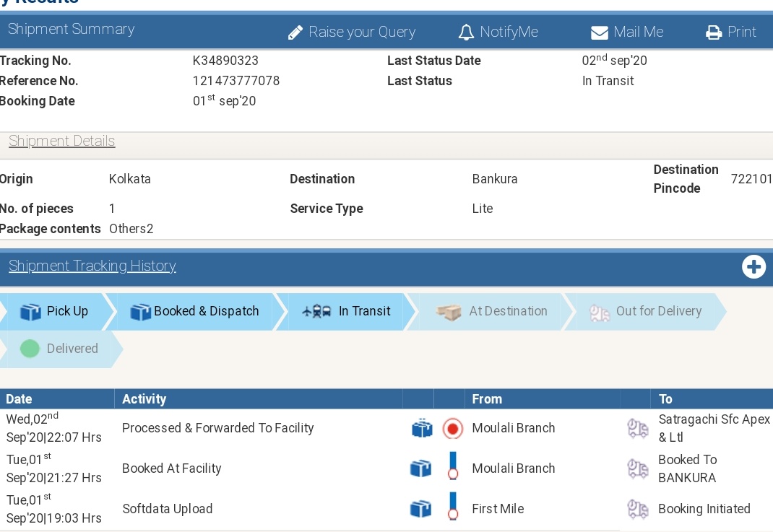Click the At Destination boxes icon
The height and width of the screenshot is (532, 773).
click(x=449, y=312)
